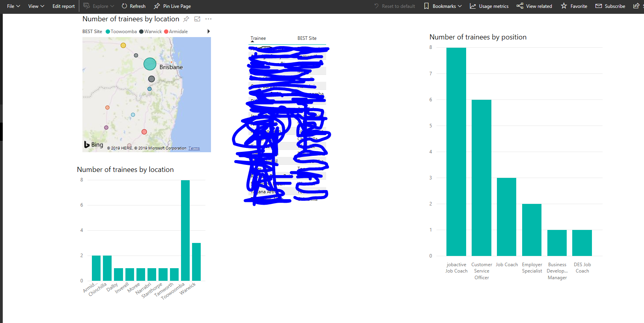Pin Live Page to a dashboard
This screenshot has width=644, height=323.
172,6
